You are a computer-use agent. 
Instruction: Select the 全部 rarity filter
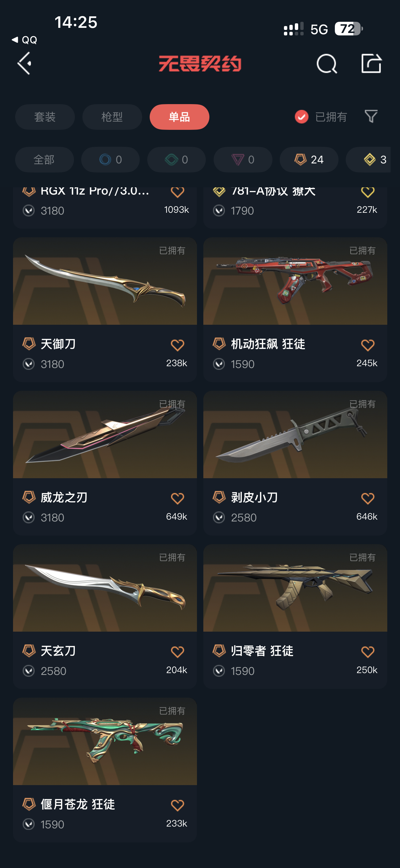(44, 159)
